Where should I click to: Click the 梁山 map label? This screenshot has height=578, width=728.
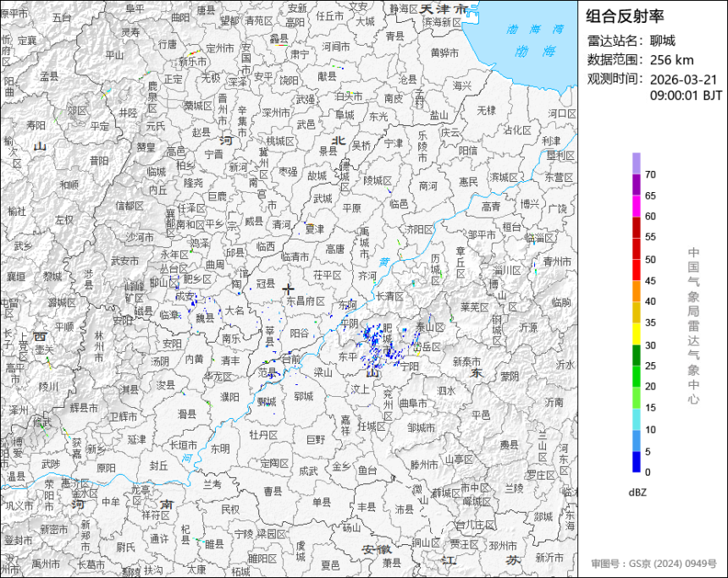pos(323,372)
